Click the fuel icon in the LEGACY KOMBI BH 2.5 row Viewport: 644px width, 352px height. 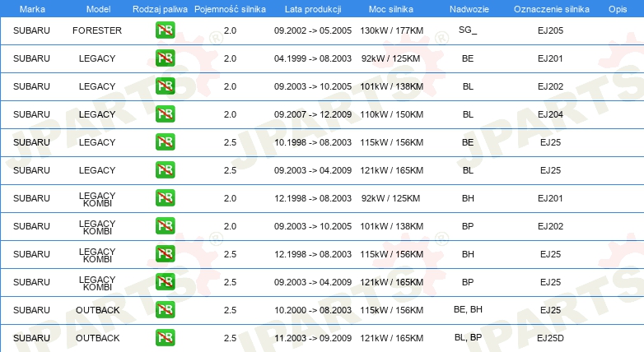click(x=165, y=253)
